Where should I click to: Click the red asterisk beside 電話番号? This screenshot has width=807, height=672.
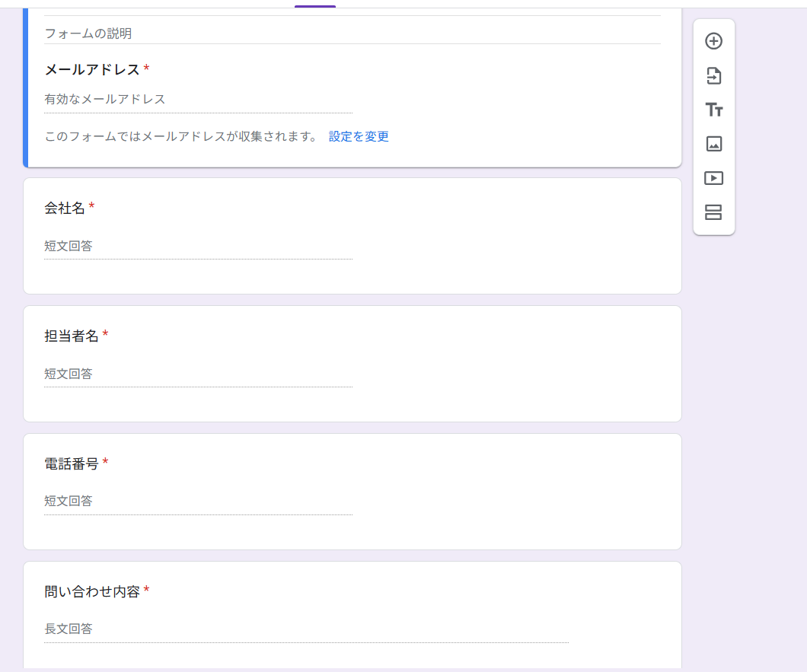(x=106, y=463)
